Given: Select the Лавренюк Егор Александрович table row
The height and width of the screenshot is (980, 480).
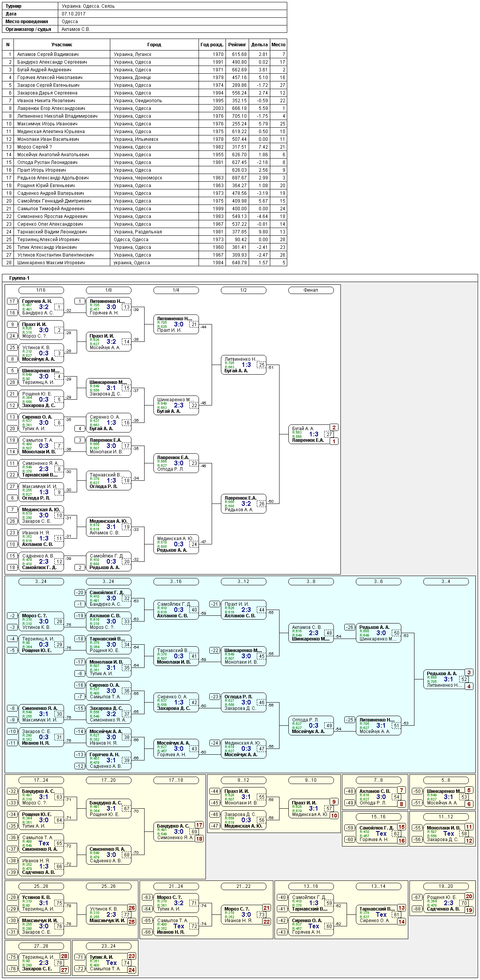Looking at the screenshot, I should click(x=145, y=108).
